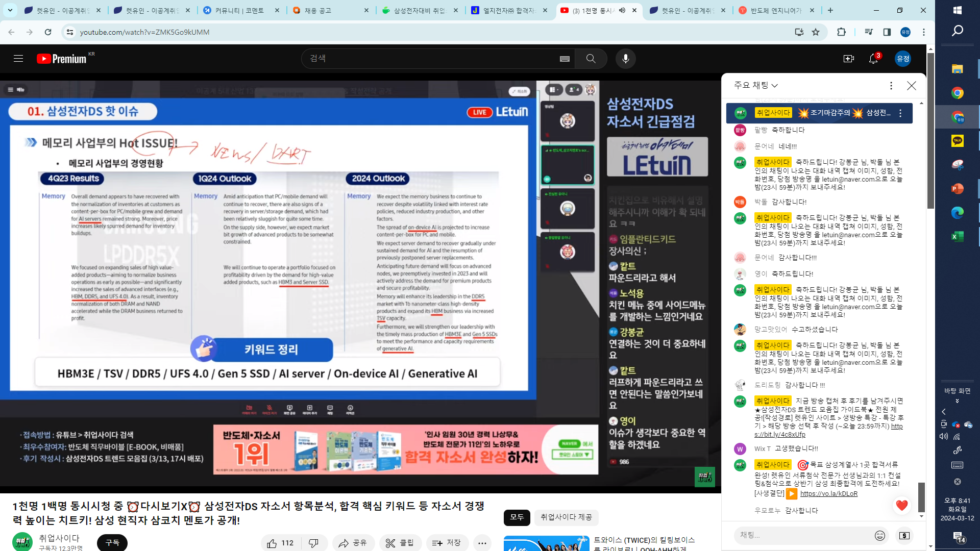Open the YouTube hamburger guide menu

(18, 59)
